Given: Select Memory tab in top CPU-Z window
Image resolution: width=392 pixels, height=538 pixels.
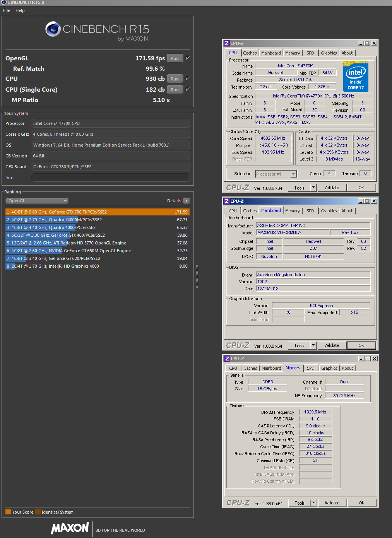Looking at the screenshot, I should pyautogui.click(x=293, y=53).
